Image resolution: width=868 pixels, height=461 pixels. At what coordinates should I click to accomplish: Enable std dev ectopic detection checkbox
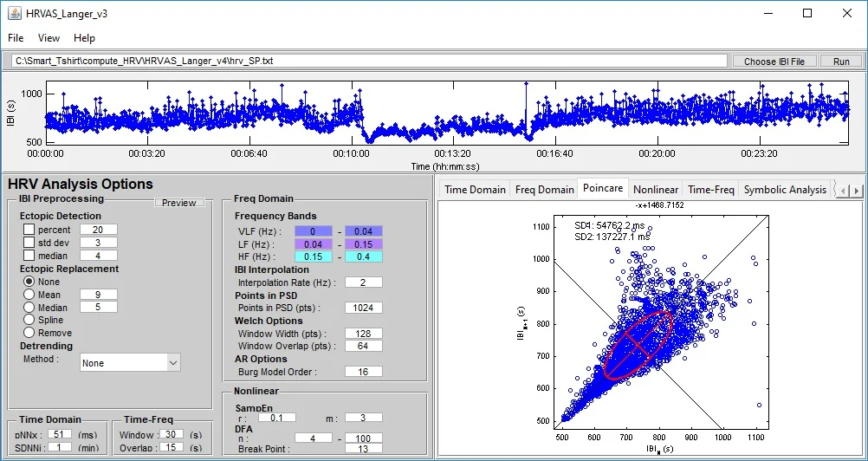point(29,243)
